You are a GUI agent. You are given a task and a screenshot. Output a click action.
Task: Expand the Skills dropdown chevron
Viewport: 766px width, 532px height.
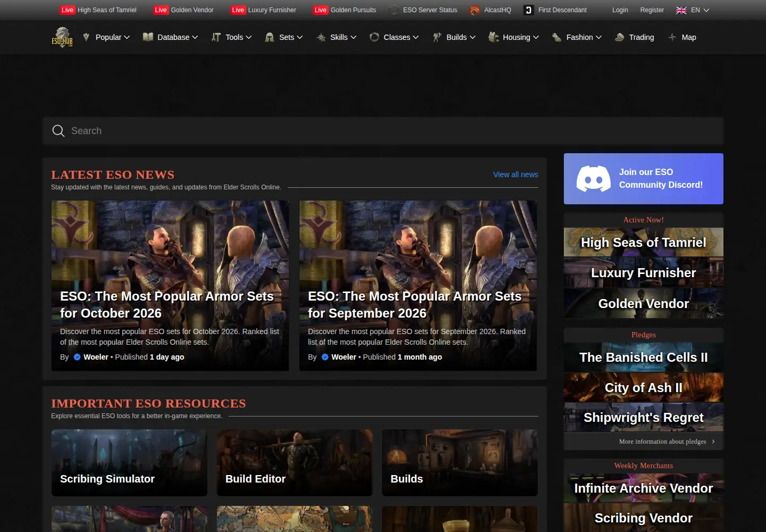click(x=353, y=37)
